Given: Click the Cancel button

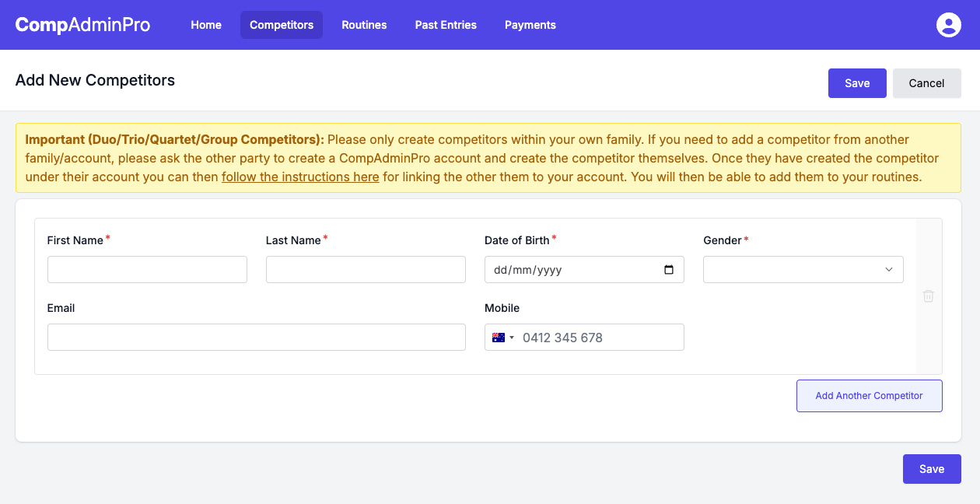Looking at the screenshot, I should point(927,83).
